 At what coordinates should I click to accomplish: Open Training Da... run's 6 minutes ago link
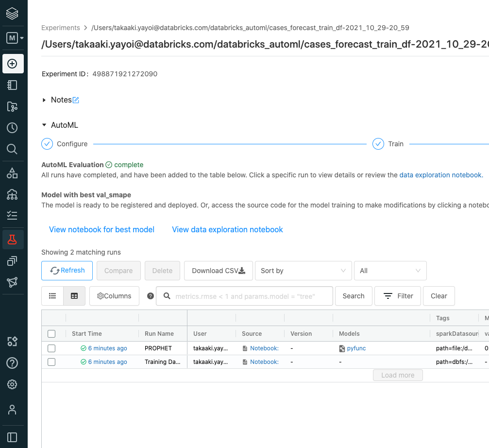coord(107,362)
